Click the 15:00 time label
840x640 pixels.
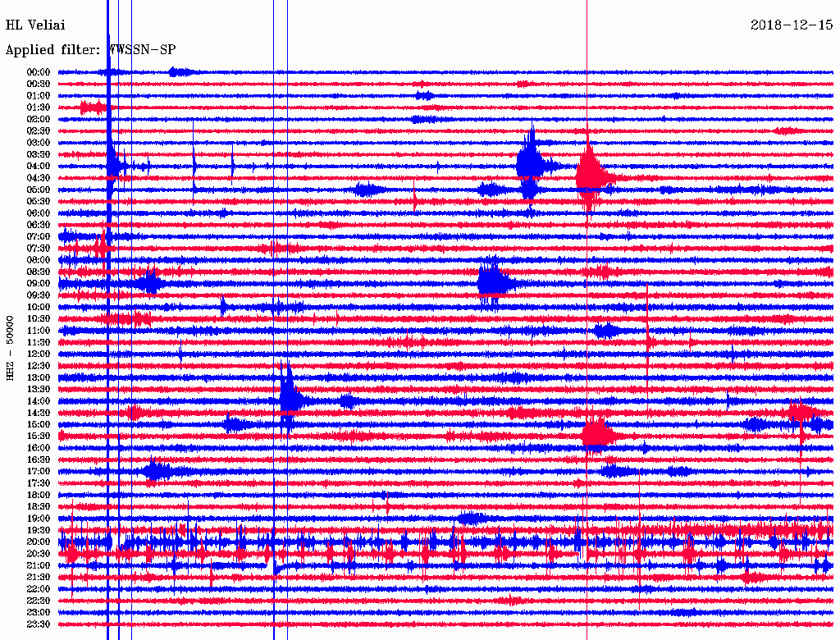39,424
